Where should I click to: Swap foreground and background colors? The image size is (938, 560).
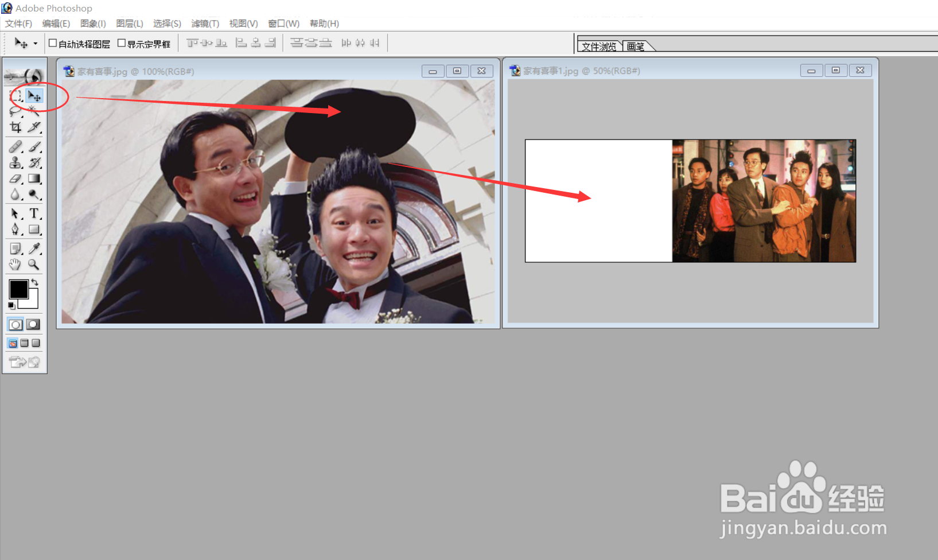35,282
